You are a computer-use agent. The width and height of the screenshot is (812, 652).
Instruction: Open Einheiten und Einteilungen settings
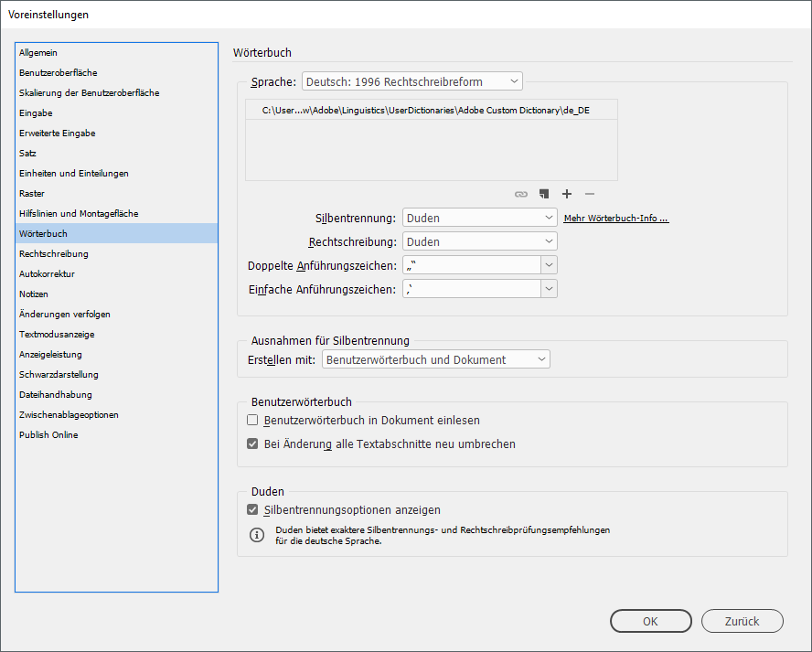coord(116,174)
